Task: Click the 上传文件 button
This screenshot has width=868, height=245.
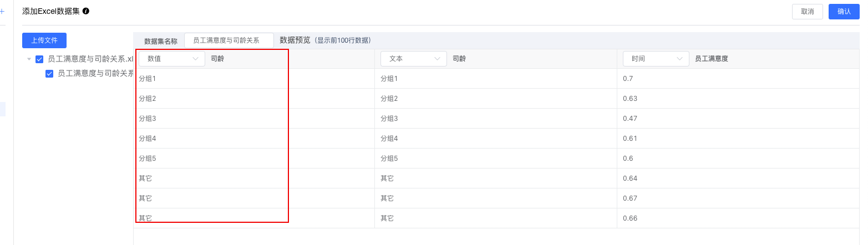Action: pyautogui.click(x=44, y=40)
